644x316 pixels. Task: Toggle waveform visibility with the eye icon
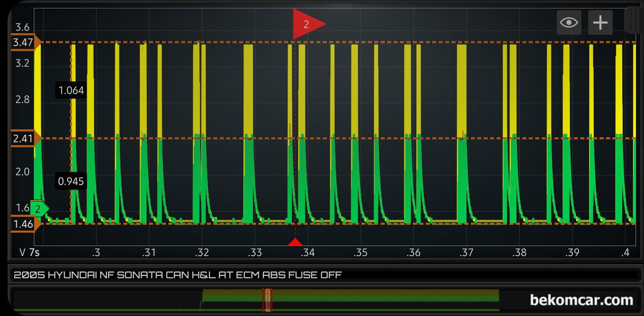tap(569, 23)
